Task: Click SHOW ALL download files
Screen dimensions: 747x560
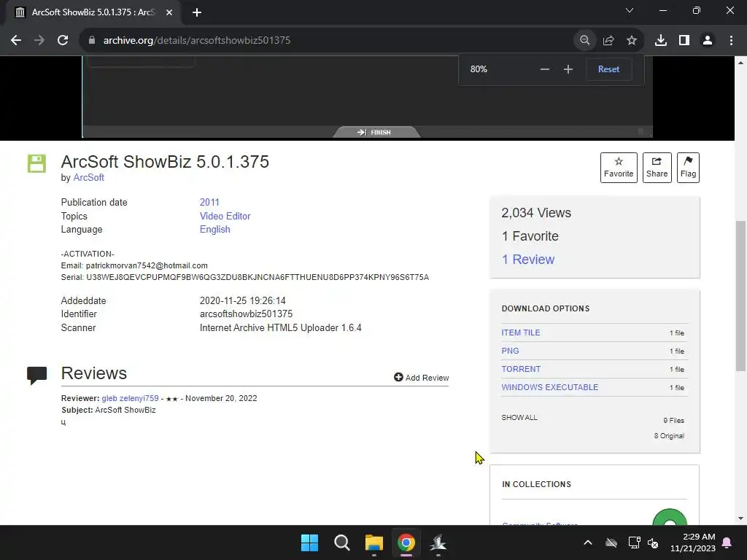Action: 519,418
